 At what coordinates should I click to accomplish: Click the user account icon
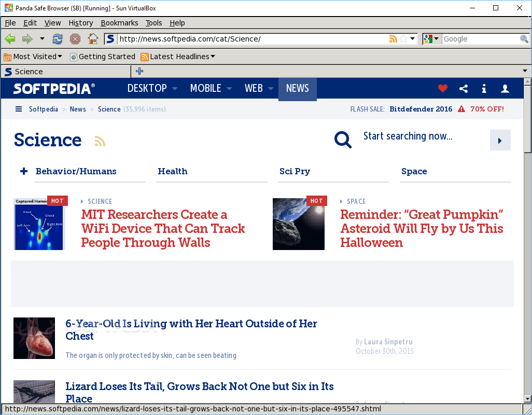[505, 89]
